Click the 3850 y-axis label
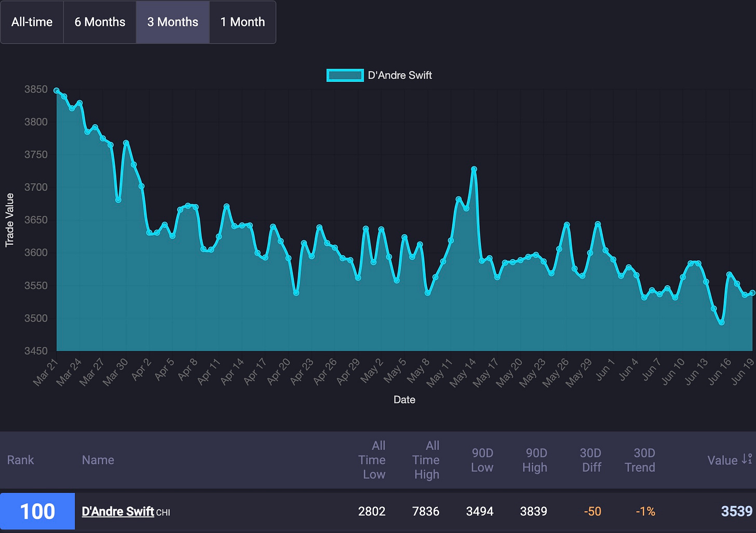Screen dimensions: 756x533 [36, 89]
